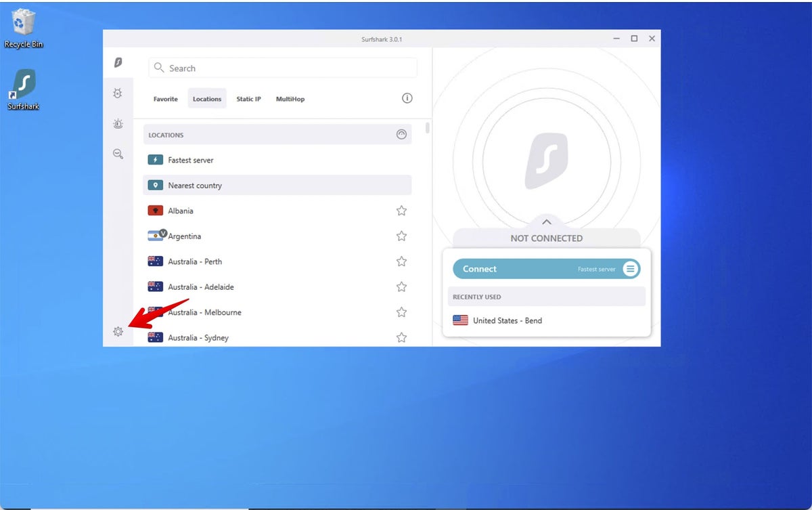Maximize the Surfshark window

click(634, 39)
